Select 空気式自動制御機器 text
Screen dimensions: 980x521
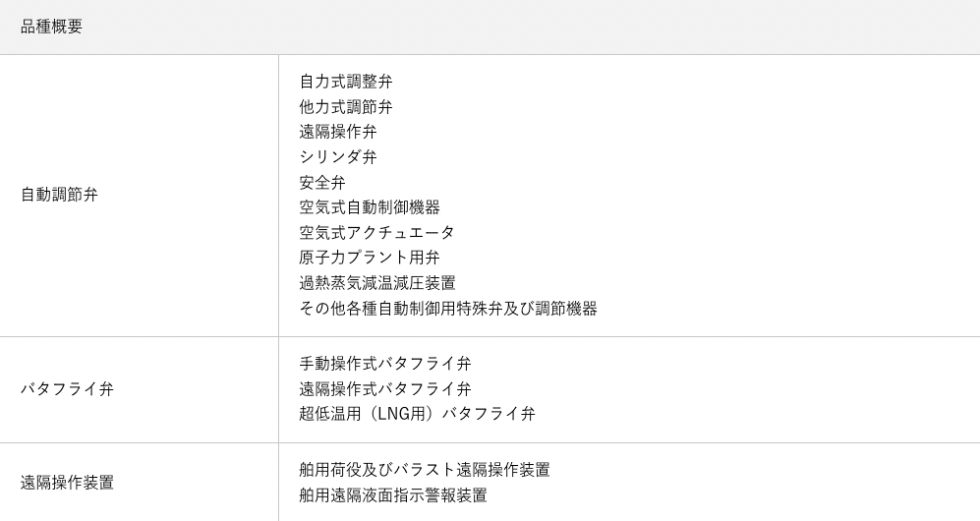370,207
